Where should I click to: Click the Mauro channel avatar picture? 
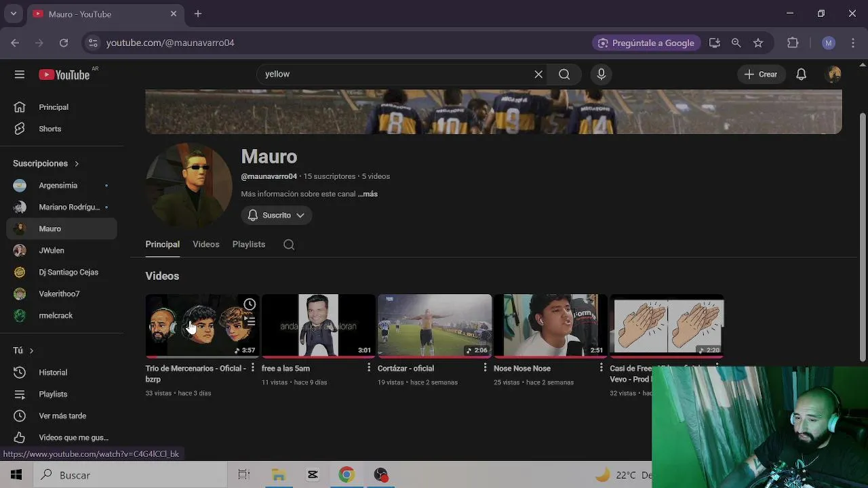tap(189, 186)
